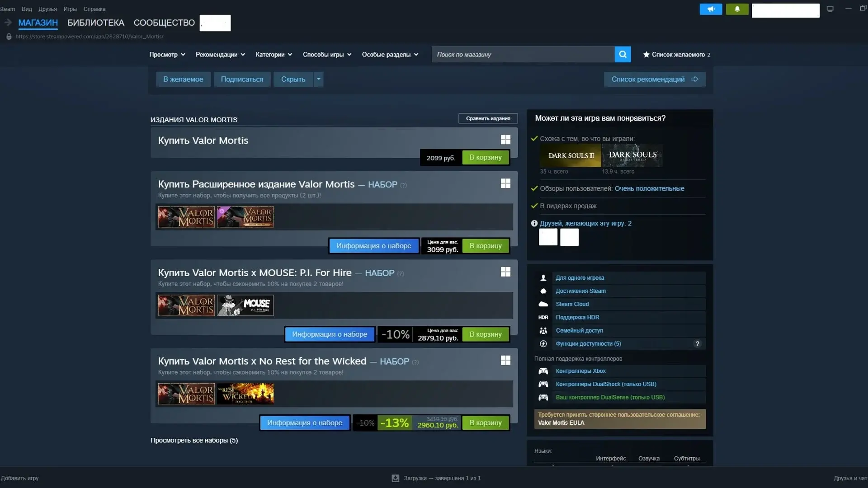Screen dimensions: 868x488
Task: Expand the Просмотр dropdown
Action: (x=167, y=55)
